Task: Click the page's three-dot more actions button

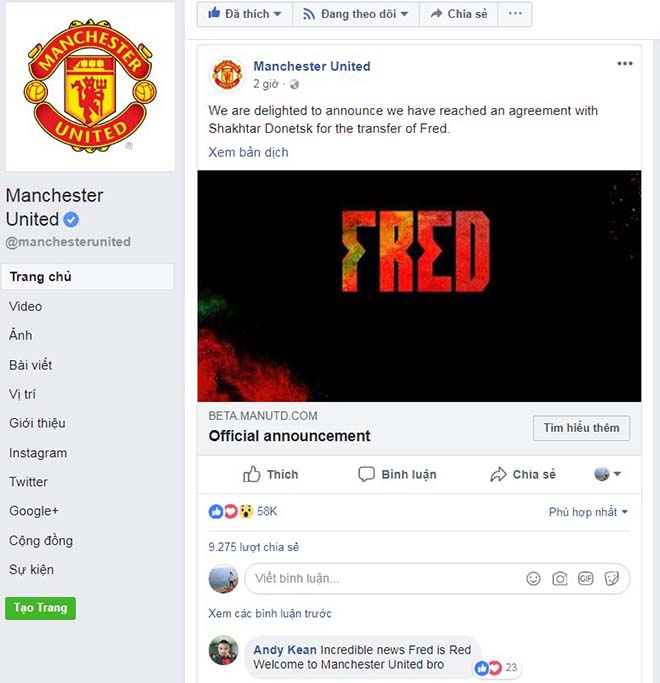Action: click(x=515, y=14)
